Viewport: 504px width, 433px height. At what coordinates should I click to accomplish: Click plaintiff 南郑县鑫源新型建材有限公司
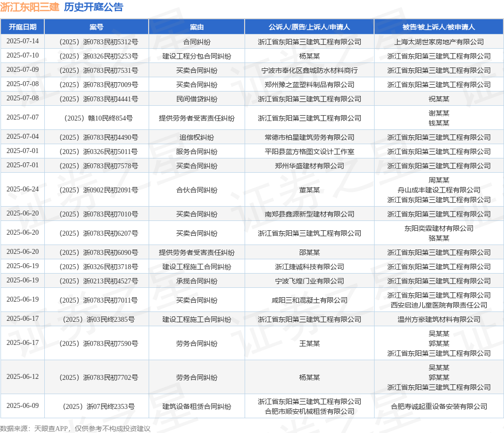tap(309, 214)
